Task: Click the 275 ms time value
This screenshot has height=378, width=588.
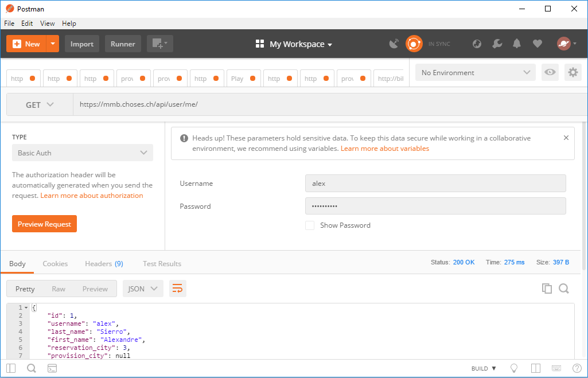Action: point(514,262)
